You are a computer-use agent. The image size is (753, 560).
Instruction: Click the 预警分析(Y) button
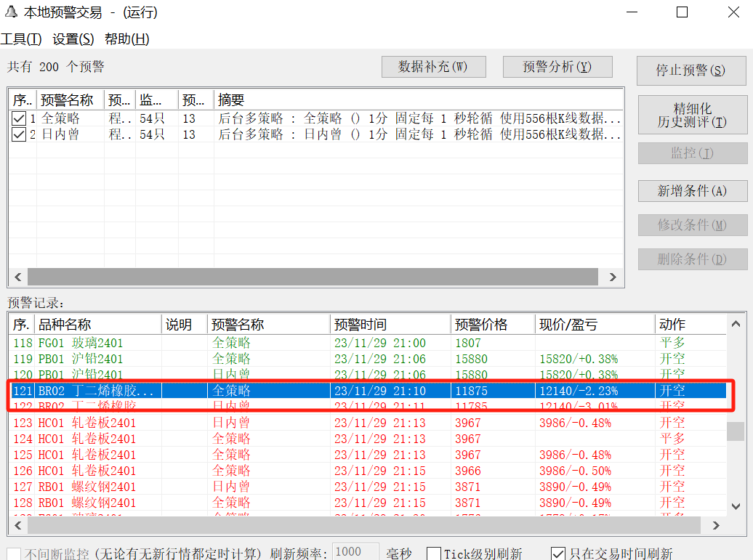(557, 67)
